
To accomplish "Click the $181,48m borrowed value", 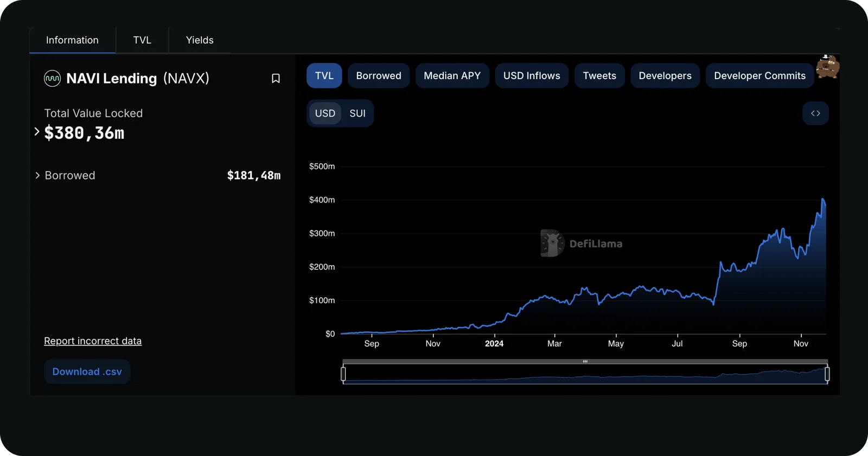I will (254, 176).
